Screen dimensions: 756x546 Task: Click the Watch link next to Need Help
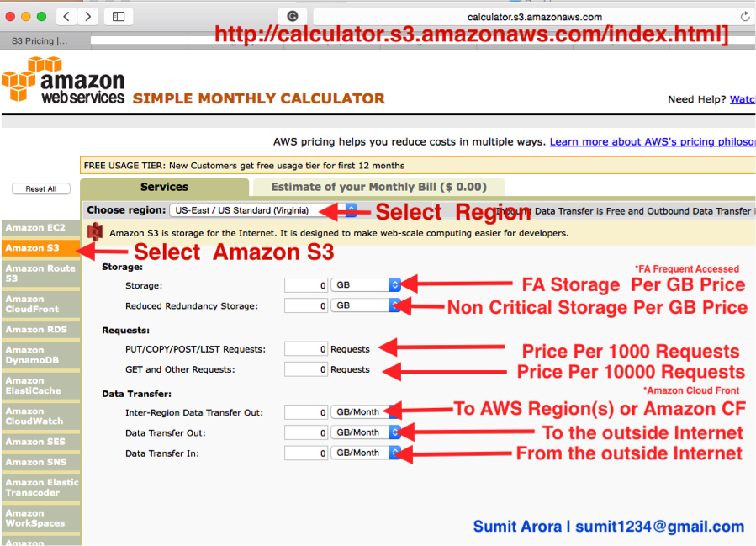tap(743, 99)
